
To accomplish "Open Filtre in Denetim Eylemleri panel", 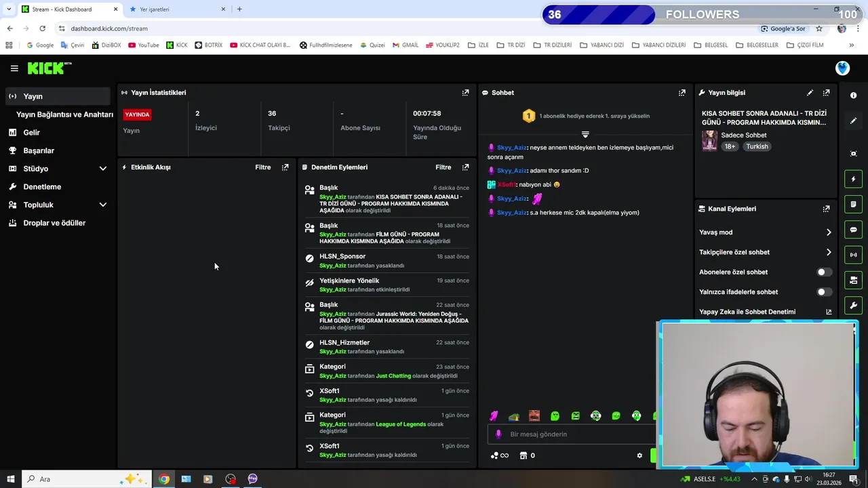I will click(443, 167).
